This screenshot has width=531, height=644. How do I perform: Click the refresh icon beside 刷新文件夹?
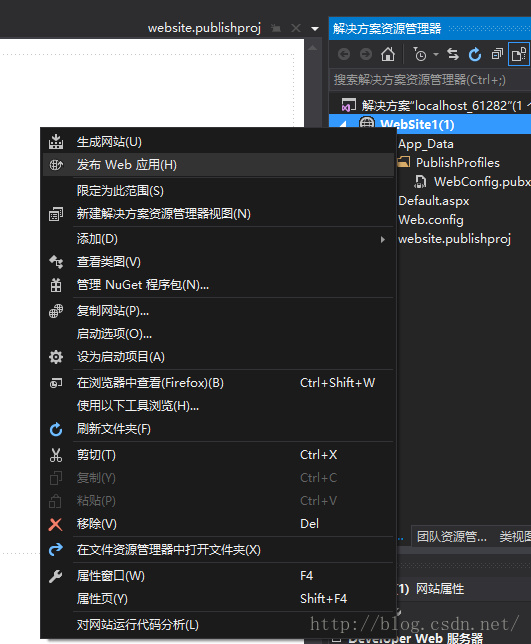[56, 430]
